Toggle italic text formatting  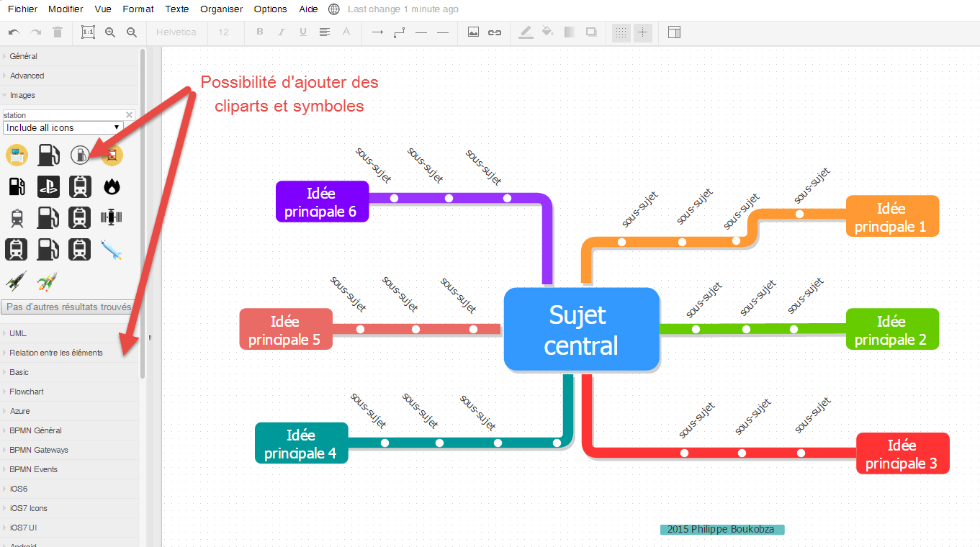(x=281, y=32)
